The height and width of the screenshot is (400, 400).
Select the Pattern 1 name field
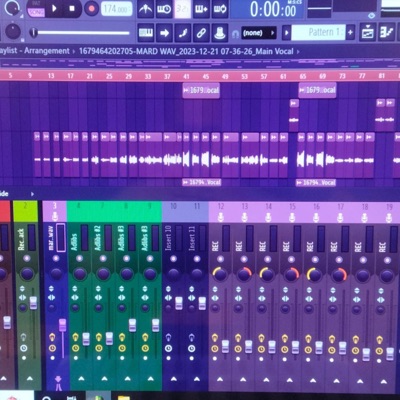[x=318, y=33]
